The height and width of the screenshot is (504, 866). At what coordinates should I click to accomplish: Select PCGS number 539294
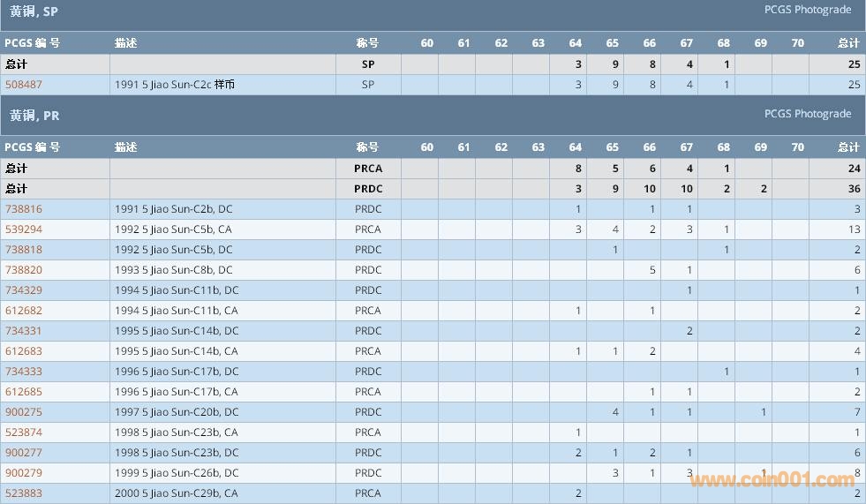(24, 229)
